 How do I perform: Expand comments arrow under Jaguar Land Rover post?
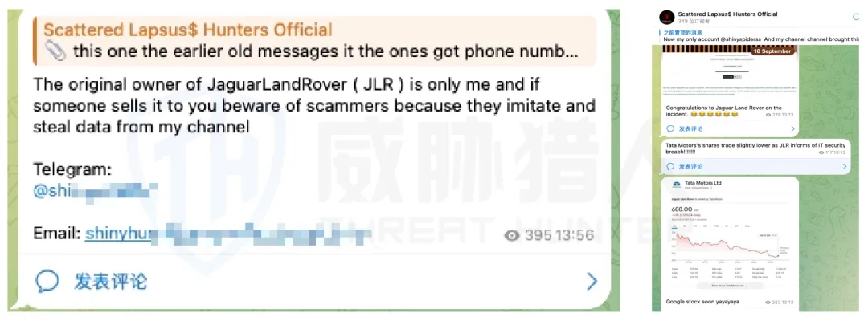[x=792, y=128]
